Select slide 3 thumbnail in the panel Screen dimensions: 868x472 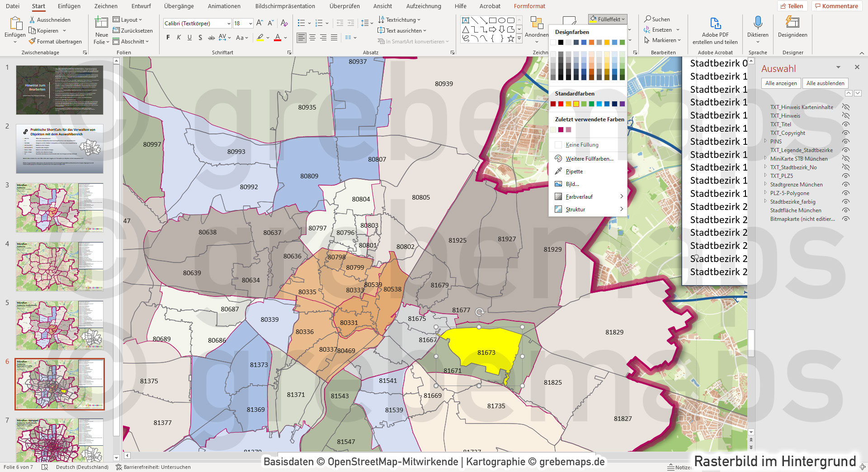pyautogui.click(x=59, y=207)
